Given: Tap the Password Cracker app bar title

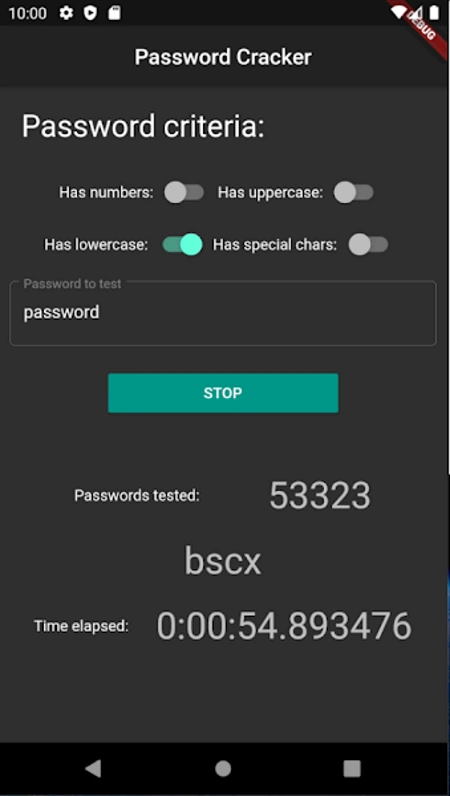Looking at the screenshot, I should pos(223,57).
